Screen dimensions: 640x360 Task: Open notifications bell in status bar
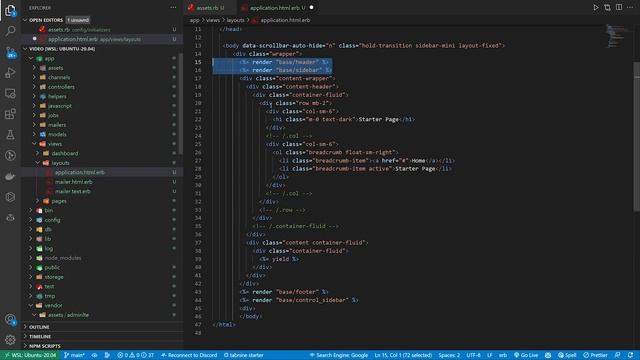631,355
